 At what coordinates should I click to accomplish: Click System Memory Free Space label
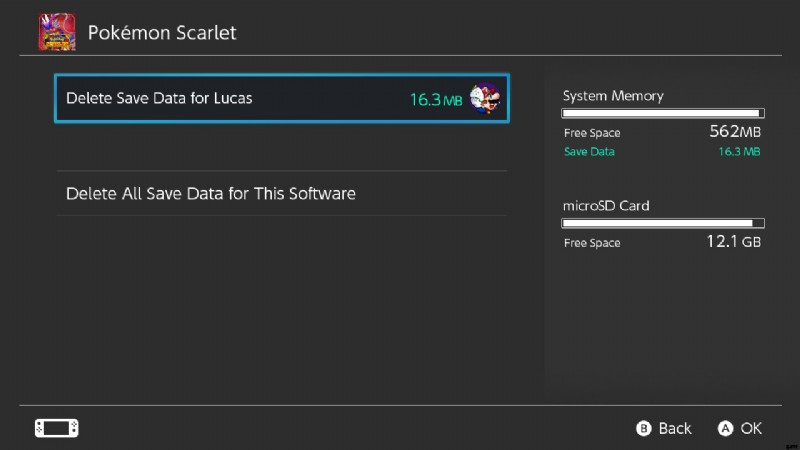tap(592, 133)
